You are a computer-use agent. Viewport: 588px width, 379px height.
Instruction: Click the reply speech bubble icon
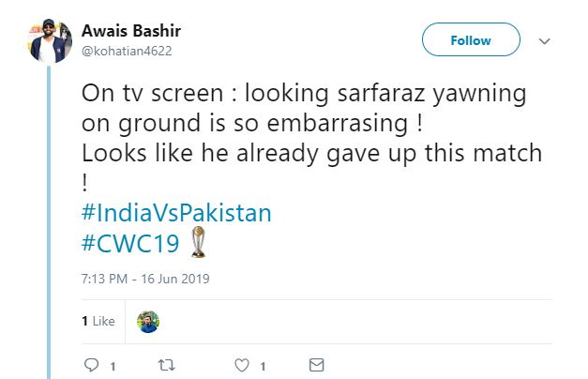pos(91,365)
